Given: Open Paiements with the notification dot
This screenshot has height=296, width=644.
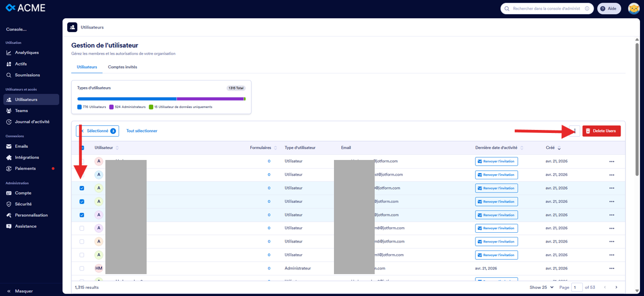Looking at the screenshot, I should 25,168.
